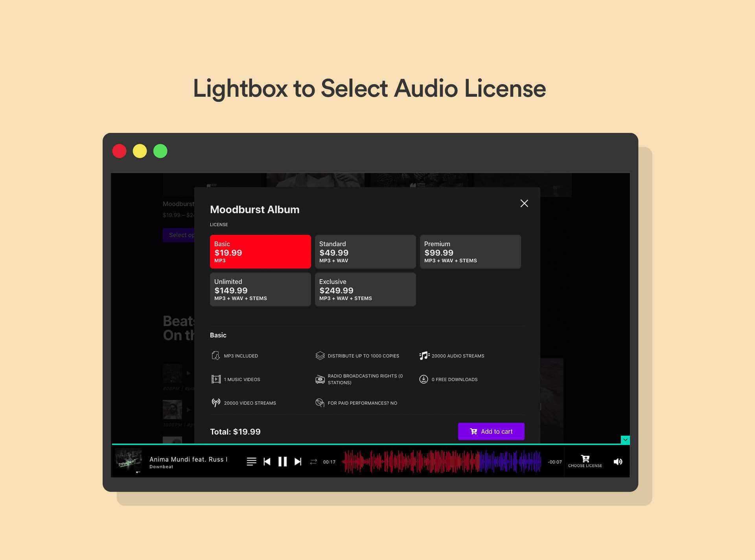The width and height of the screenshot is (755, 560).
Task: Add the selected license to cart
Action: (491, 431)
